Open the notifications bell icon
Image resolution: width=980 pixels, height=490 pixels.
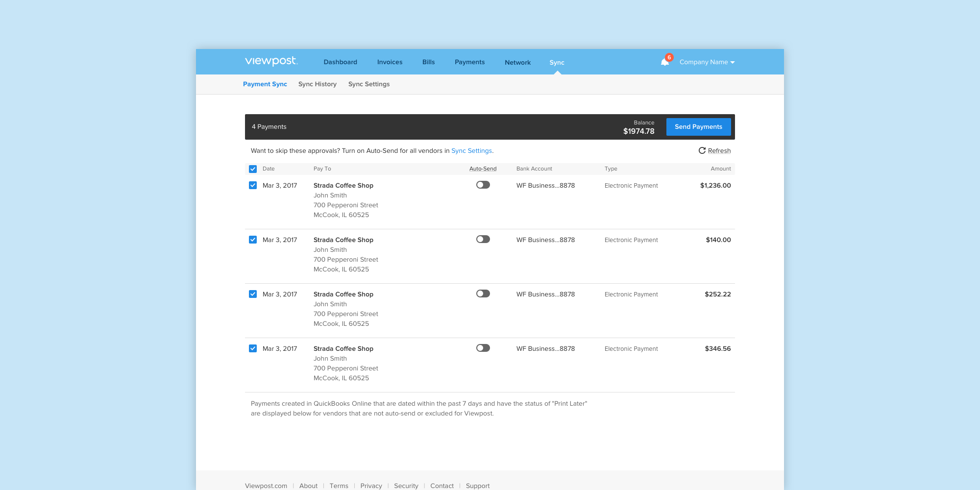click(665, 62)
